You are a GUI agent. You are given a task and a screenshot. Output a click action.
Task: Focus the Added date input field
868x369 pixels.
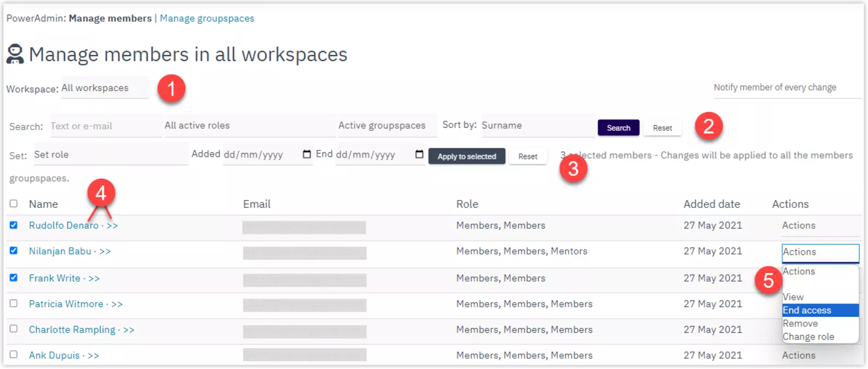pyautogui.click(x=267, y=155)
